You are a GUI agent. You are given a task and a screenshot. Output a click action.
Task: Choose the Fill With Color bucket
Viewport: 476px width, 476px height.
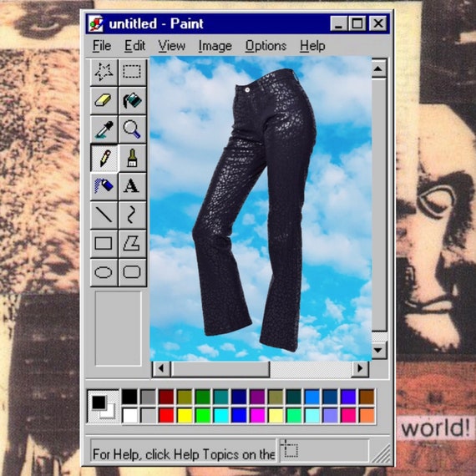pos(132,100)
